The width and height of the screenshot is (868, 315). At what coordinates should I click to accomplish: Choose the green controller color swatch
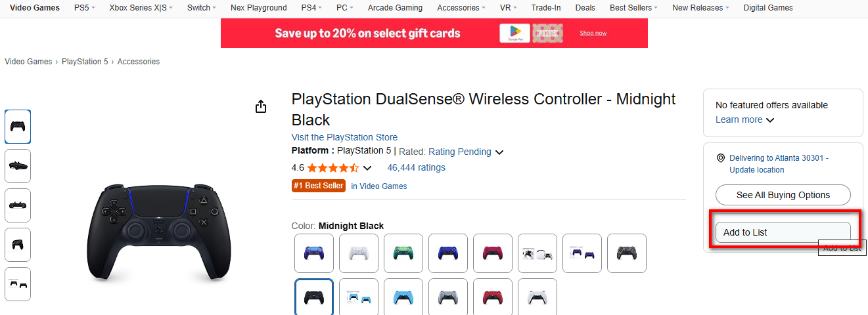pyautogui.click(x=403, y=253)
